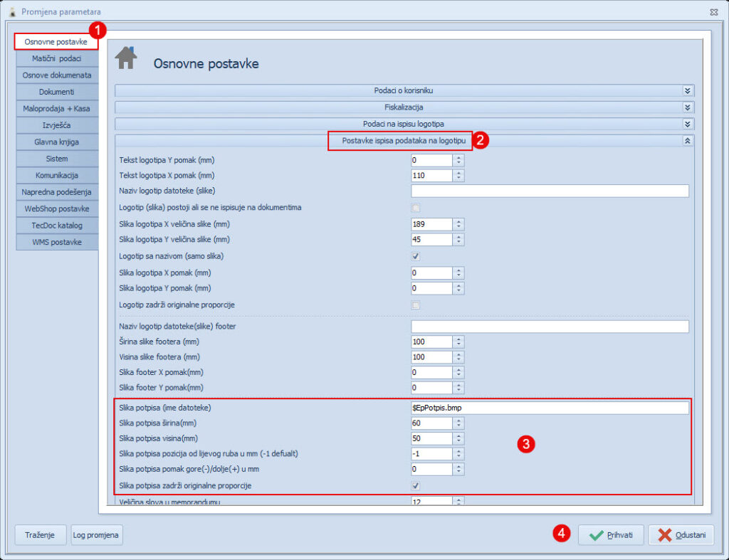This screenshot has width=729, height=560.
Task: Open the WMS postavke tab
Action: coord(57,242)
